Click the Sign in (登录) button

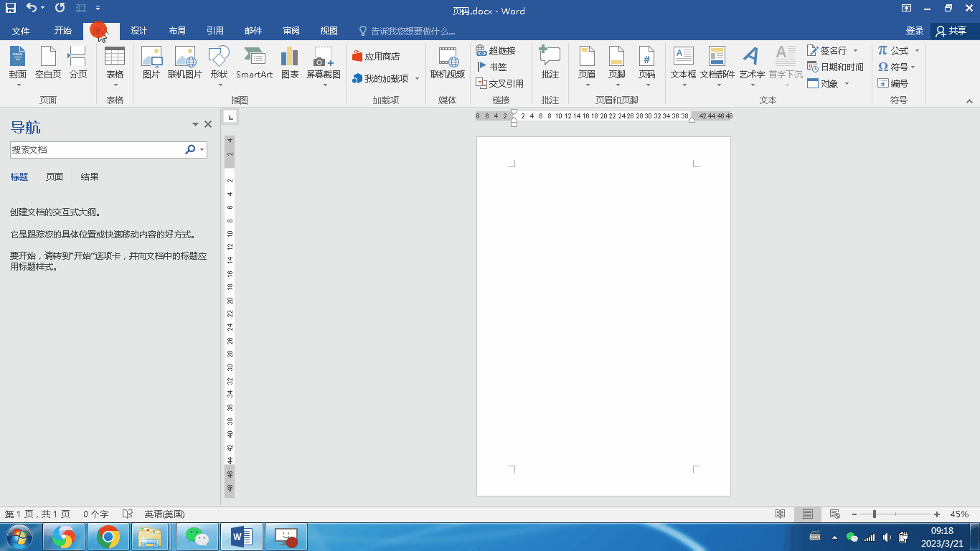pos(915,31)
